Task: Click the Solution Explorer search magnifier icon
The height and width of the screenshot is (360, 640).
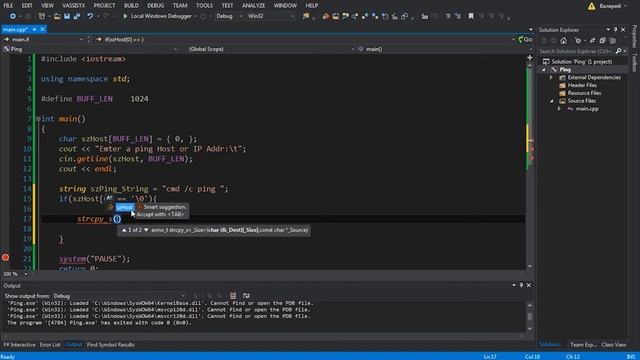Action: point(618,51)
